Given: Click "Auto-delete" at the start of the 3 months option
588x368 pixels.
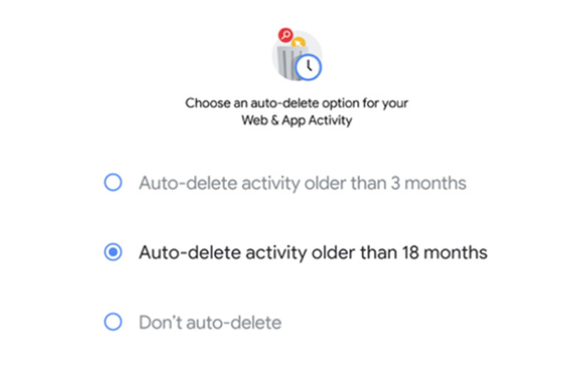Looking at the screenshot, I should coord(188,183).
